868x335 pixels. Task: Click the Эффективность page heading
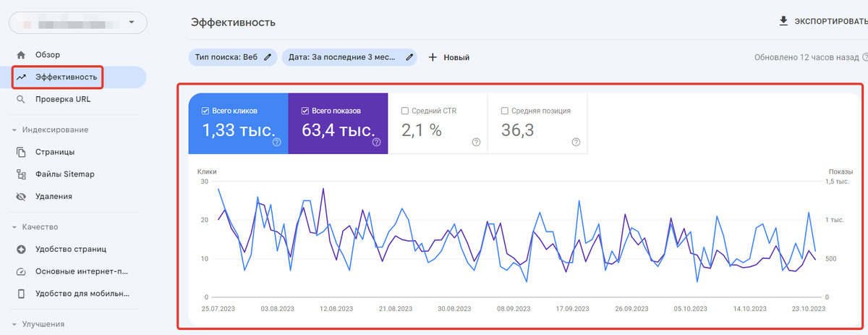(x=233, y=22)
